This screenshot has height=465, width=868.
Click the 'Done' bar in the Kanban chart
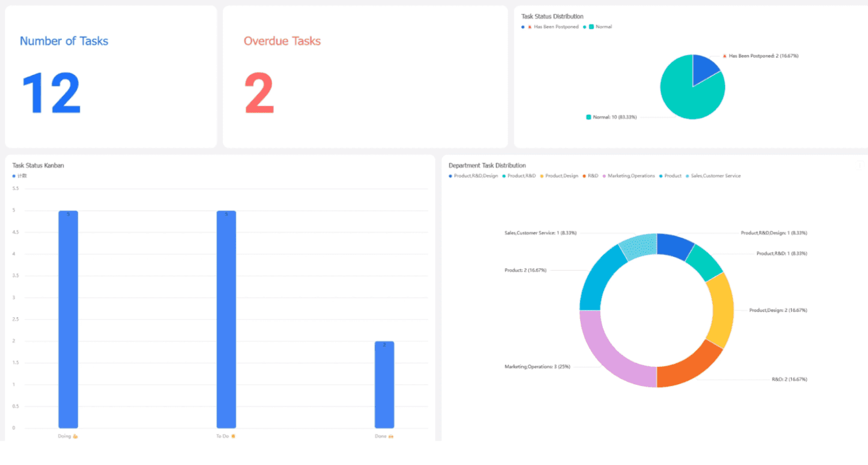pos(384,384)
